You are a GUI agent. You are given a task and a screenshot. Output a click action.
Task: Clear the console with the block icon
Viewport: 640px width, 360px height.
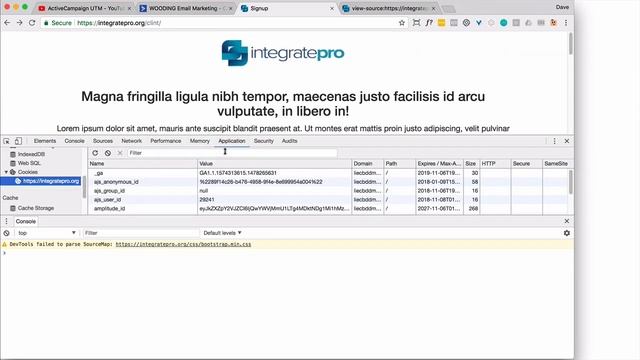pos(7,233)
